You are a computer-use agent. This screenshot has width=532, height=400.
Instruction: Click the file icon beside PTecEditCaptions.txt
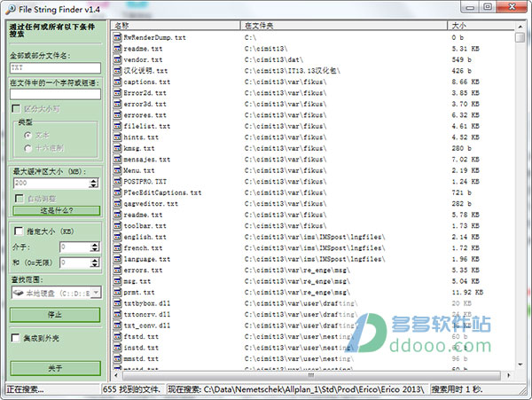117,192
